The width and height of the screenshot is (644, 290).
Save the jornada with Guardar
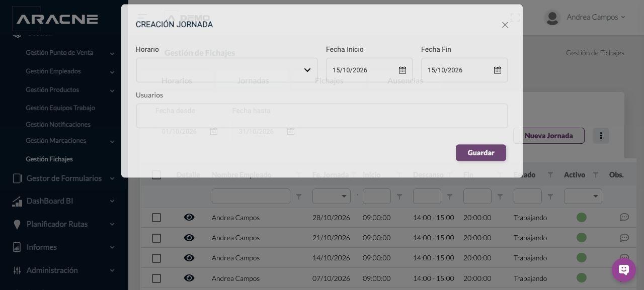[x=481, y=153]
